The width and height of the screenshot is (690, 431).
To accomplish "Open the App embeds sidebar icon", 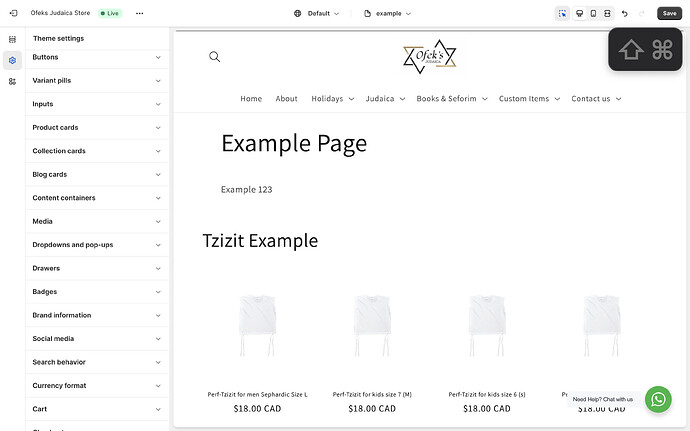I will pos(12,81).
